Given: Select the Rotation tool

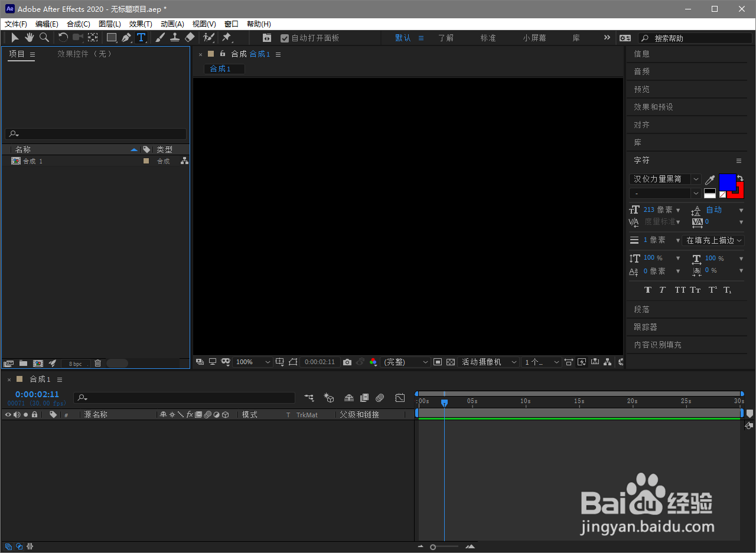Looking at the screenshot, I should (63, 38).
